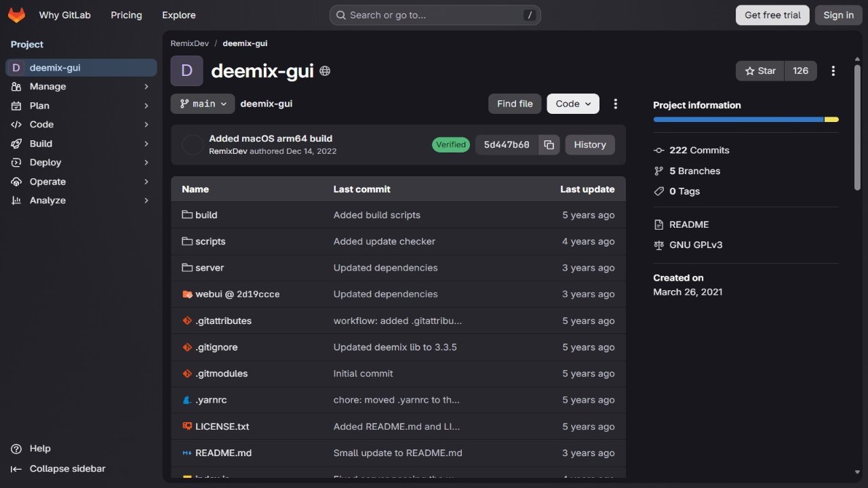
Task: Open the project actions kebab menu beside Star
Action: coord(833,70)
